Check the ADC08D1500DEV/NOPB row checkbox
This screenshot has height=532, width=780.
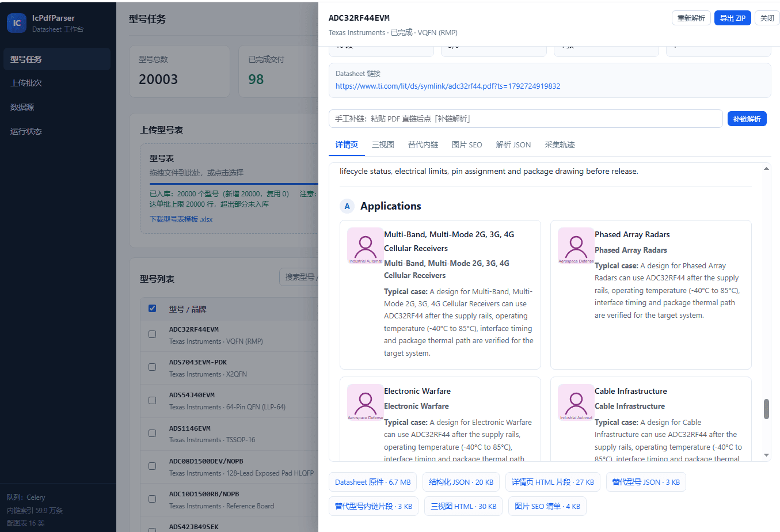[153, 466]
